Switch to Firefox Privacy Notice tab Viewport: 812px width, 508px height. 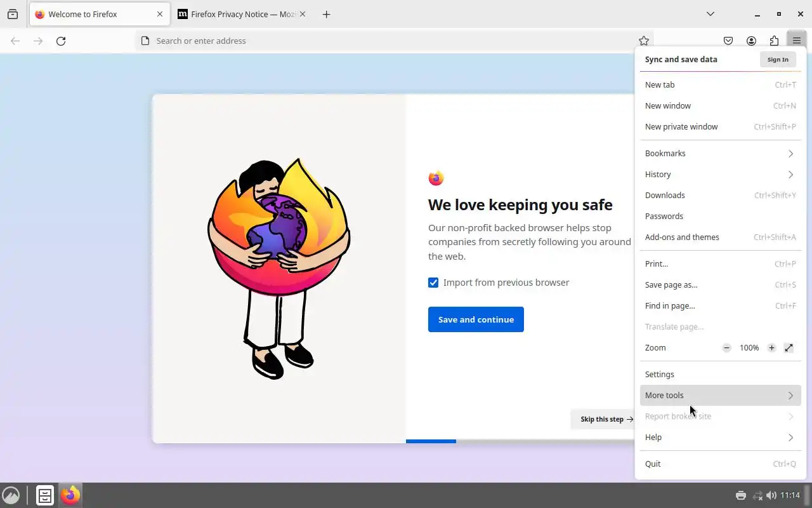(242, 14)
